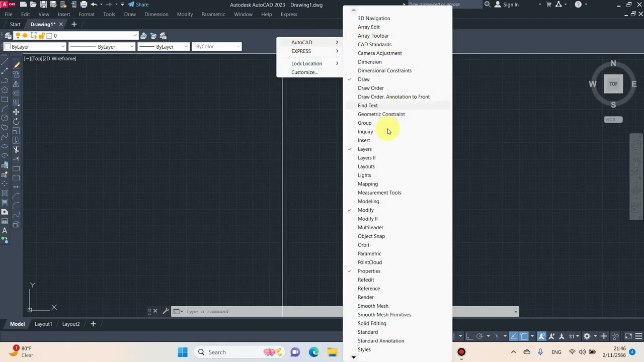This screenshot has width=644, height=362.
Task: Select the Move tool
Action: (16, 112)
